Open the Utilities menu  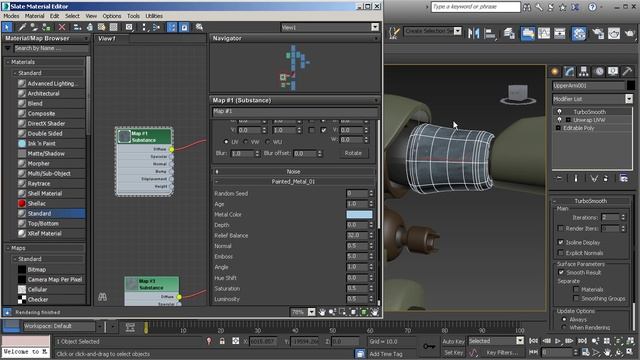[x=154, y=16]
